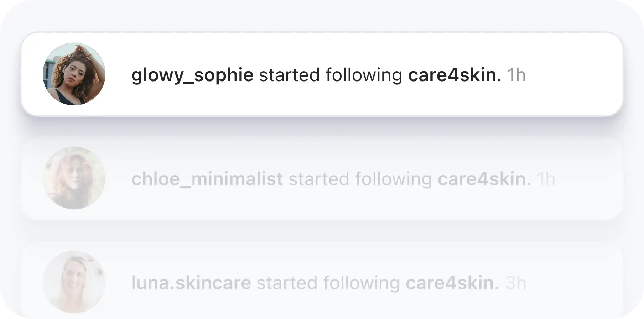Open the faded luna.skincare notification card
This screenshot has height=319, width=644.
pos(322,280)
